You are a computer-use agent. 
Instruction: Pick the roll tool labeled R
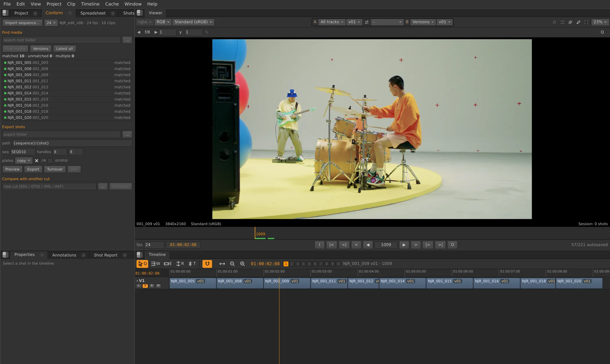(180, 264)
